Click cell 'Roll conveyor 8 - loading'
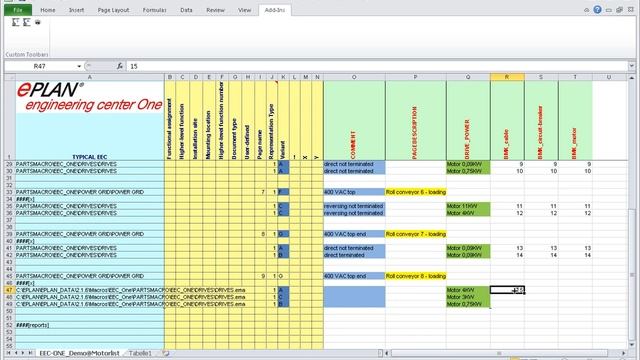The width and height of the screenshot is (640, 360). [416, 276]
